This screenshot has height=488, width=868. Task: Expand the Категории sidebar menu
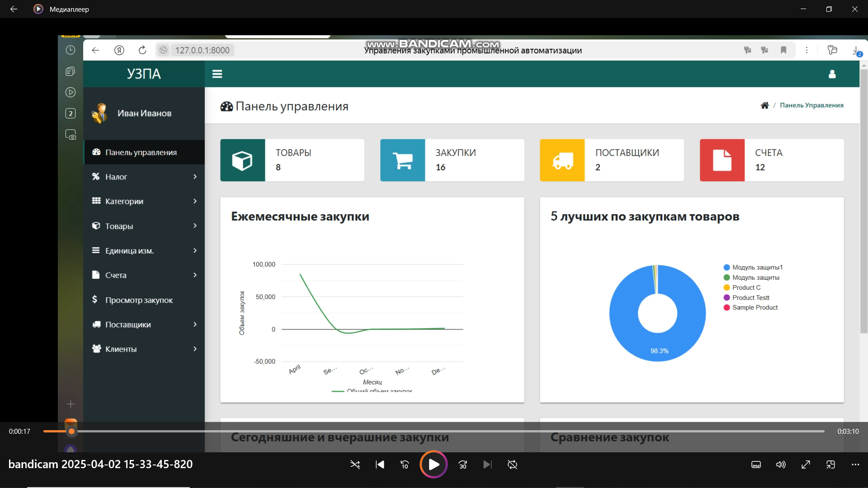[144, 201]
